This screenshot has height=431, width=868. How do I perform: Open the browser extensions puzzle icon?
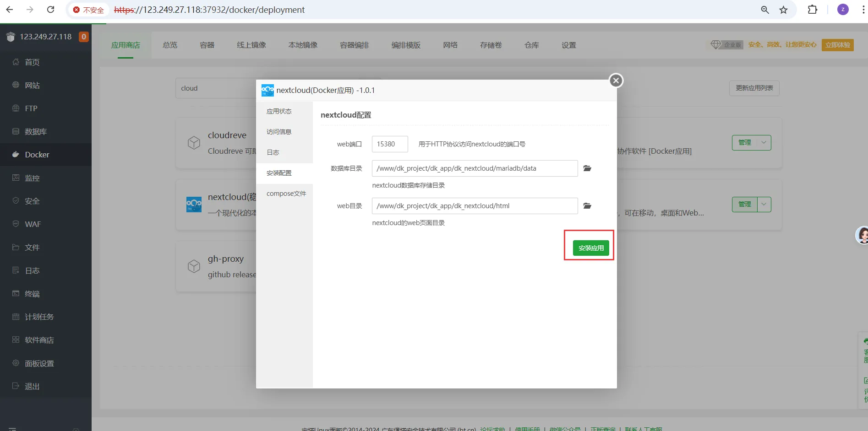[x=813, y=10]
